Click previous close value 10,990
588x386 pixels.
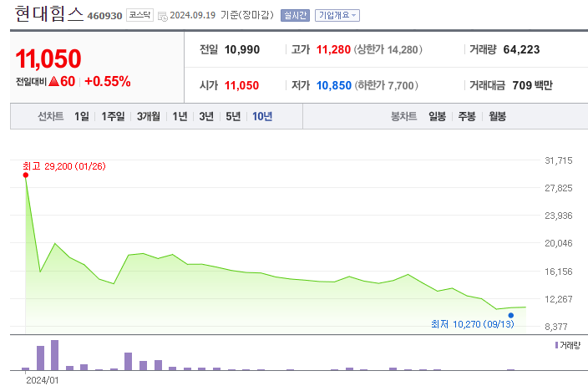click(242, 49)
